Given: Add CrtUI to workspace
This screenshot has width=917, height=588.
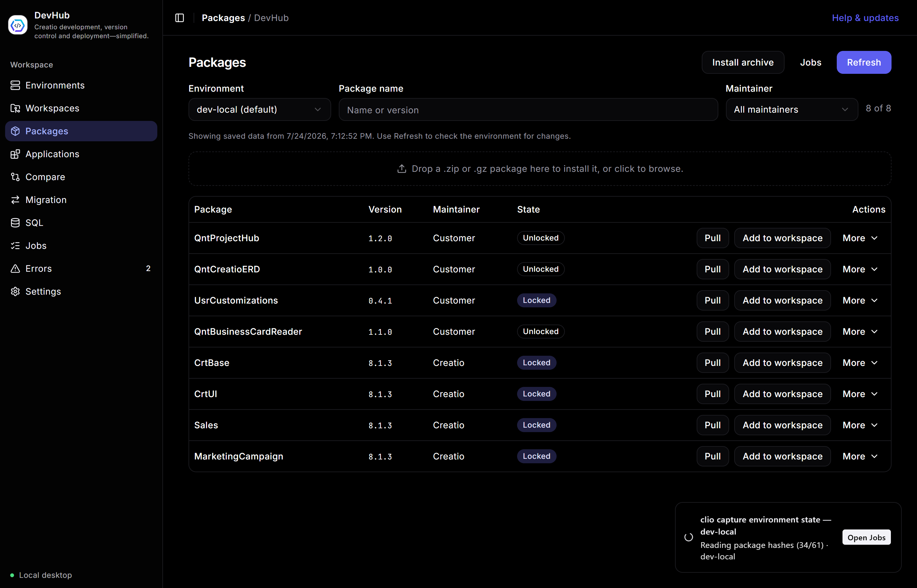Looking at the screenshot, I should 783,394.
